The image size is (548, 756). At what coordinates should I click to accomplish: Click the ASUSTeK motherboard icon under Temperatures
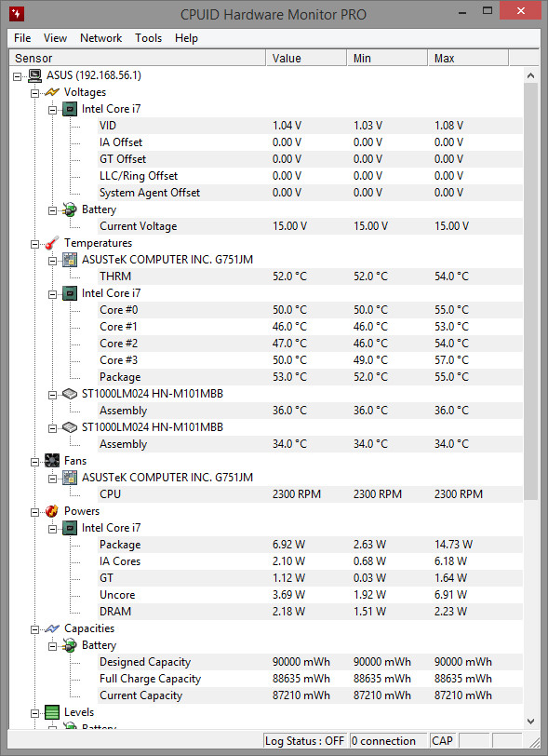pyautogui.click(x=70, y=260)
